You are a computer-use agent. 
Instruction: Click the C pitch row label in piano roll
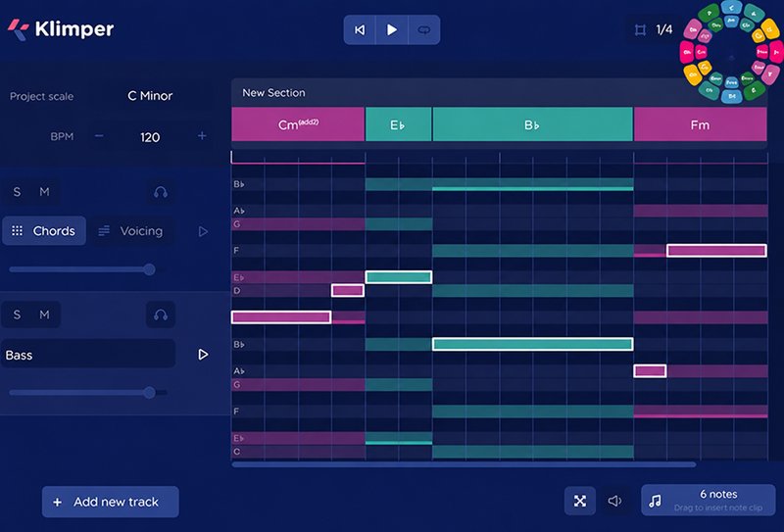point(237,452)
